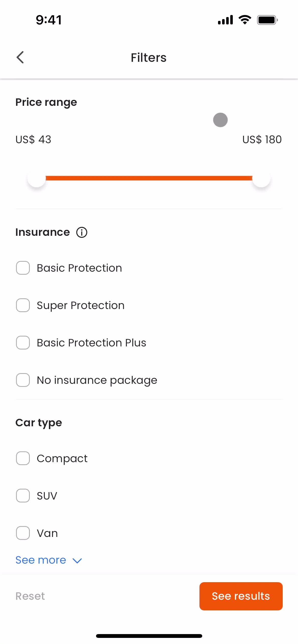Check the Compact car type
The width and height of the screenshot is (298, 644).
point(23,458)
